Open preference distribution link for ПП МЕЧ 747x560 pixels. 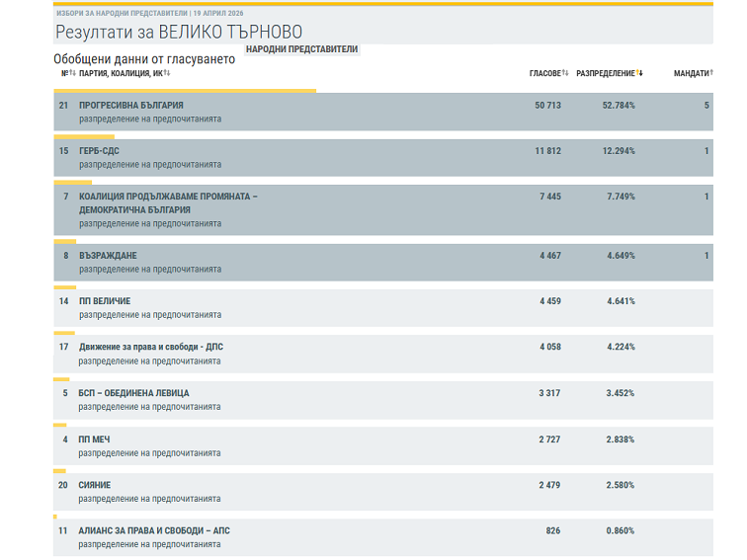[150, 453]
